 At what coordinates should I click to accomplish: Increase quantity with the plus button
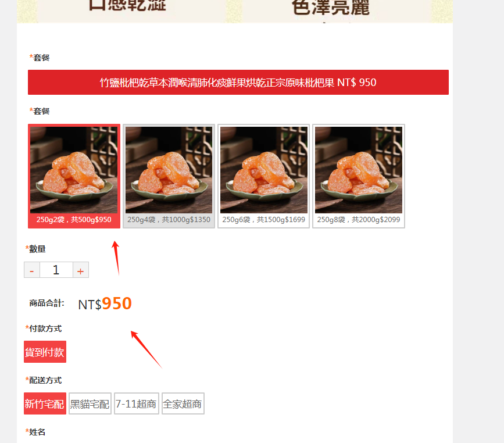81,270
